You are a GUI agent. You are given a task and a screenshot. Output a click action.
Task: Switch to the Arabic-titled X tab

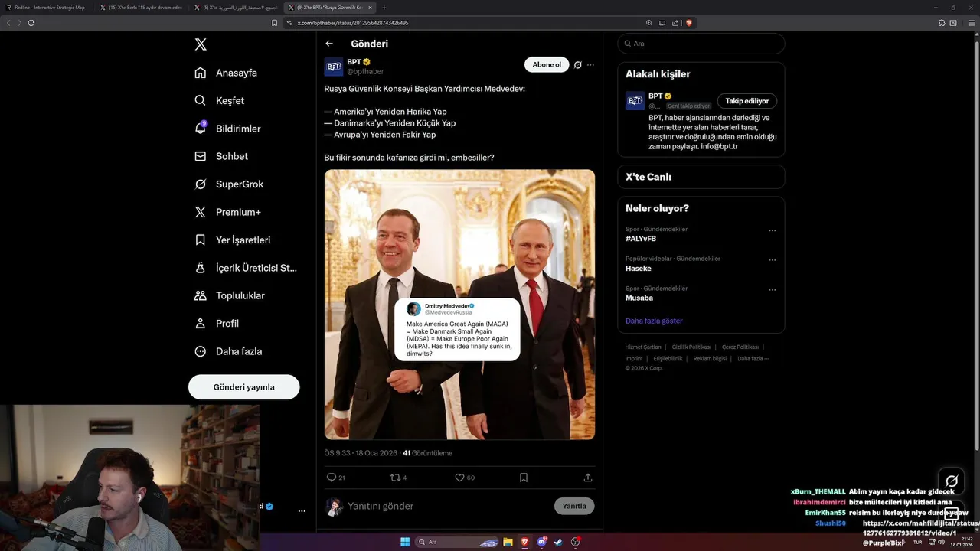click(236, 7)
